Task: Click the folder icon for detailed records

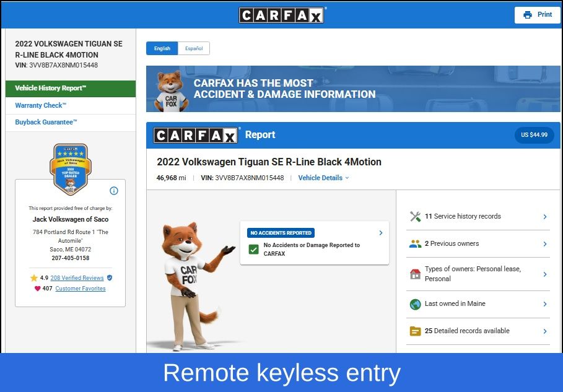Action: tap(415, 331)
